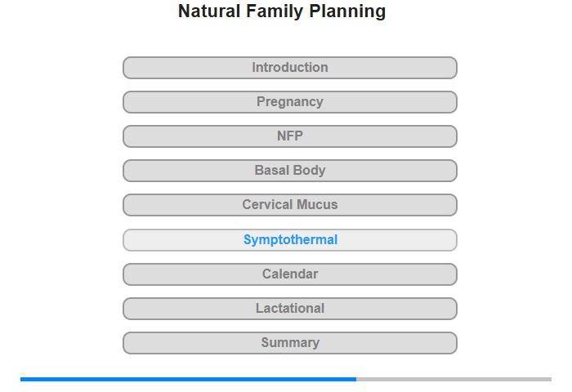Click the gray unfilled progress bar portion
The height and width of the screenshot is (392, 572).
pos(454,379)
